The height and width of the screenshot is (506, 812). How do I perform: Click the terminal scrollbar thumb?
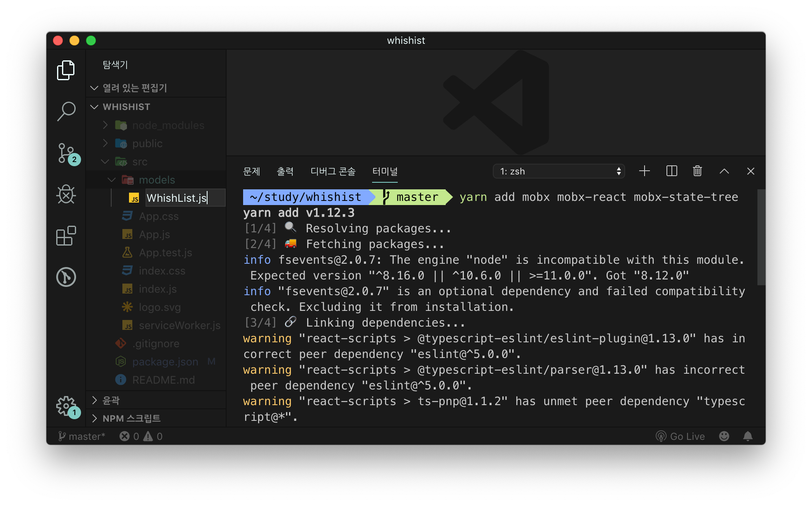(761, 237)
